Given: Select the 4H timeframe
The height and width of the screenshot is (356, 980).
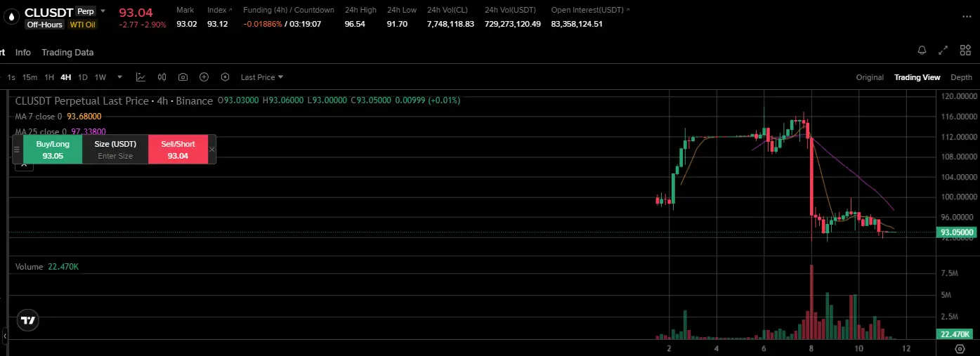Looking at the screenshot, I should [66, 77].
